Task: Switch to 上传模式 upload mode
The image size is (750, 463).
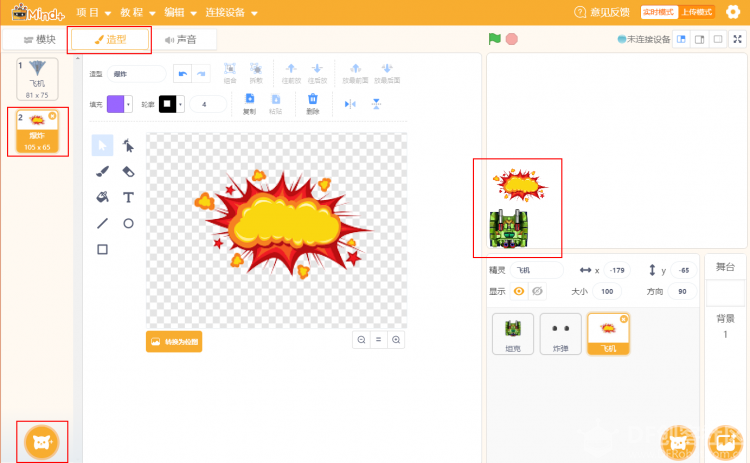Action: (696, 12)
